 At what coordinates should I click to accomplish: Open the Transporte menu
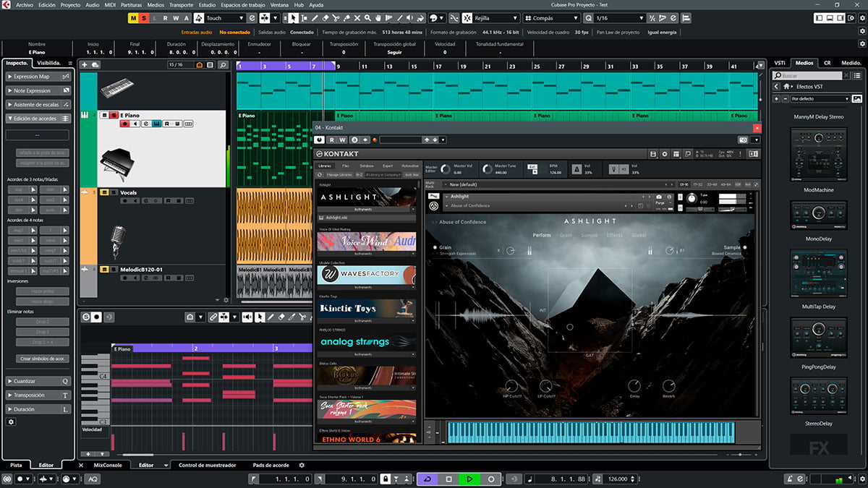183,4
